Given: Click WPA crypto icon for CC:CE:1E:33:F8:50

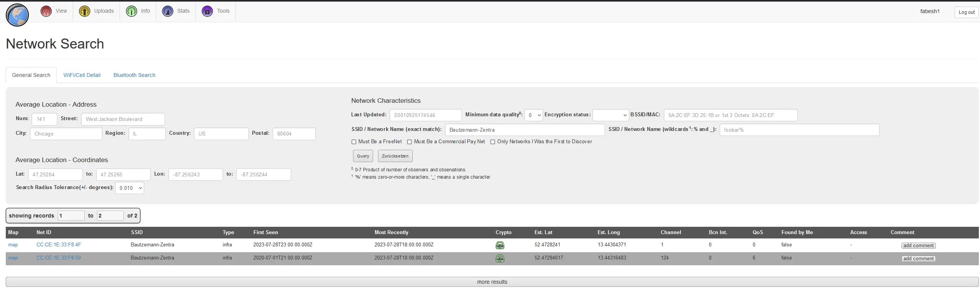Looking at the screenshot, I should coord(500,258).
